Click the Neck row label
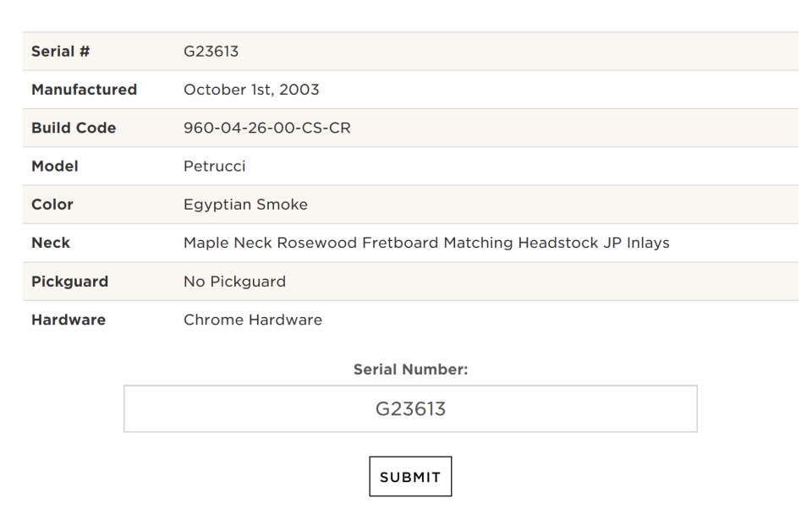 [51, 243]
